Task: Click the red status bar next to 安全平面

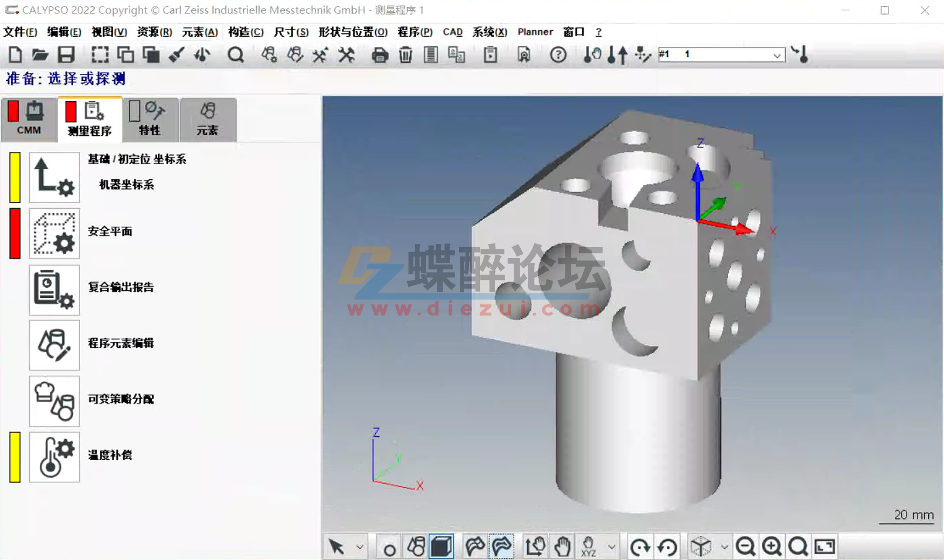Action: point(15,233)
